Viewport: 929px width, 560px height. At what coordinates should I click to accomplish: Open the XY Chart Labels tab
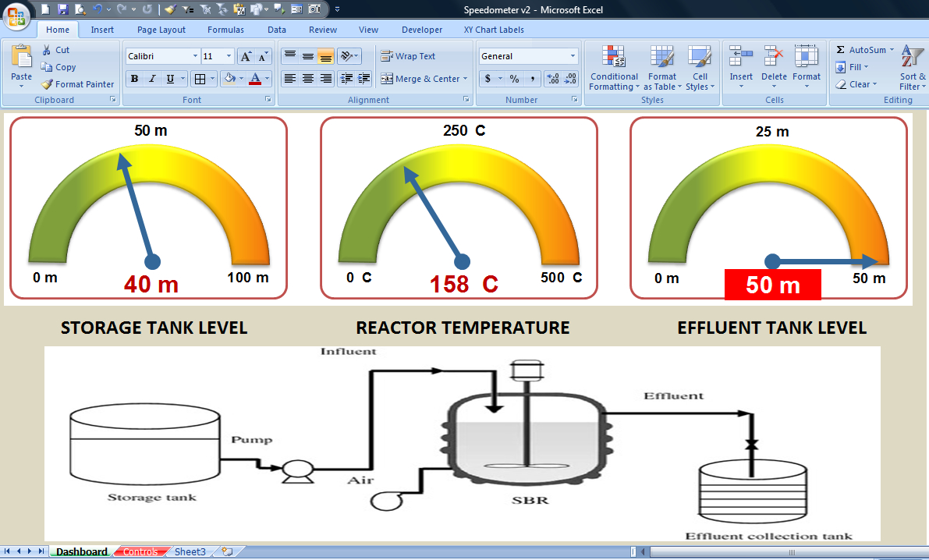494,30
